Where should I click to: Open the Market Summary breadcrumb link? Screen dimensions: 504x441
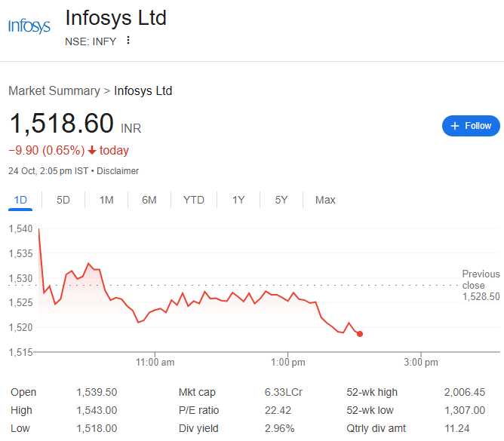54,90
